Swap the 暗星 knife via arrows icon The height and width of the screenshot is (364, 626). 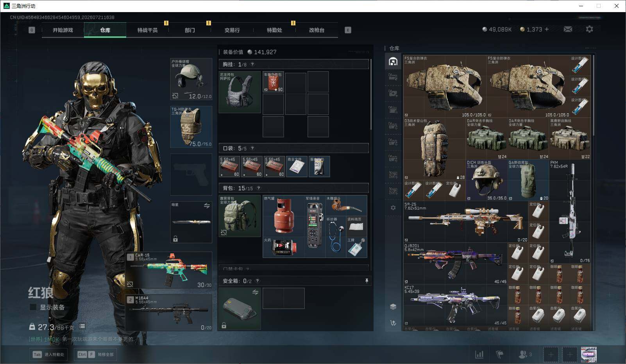coord(207,205)
